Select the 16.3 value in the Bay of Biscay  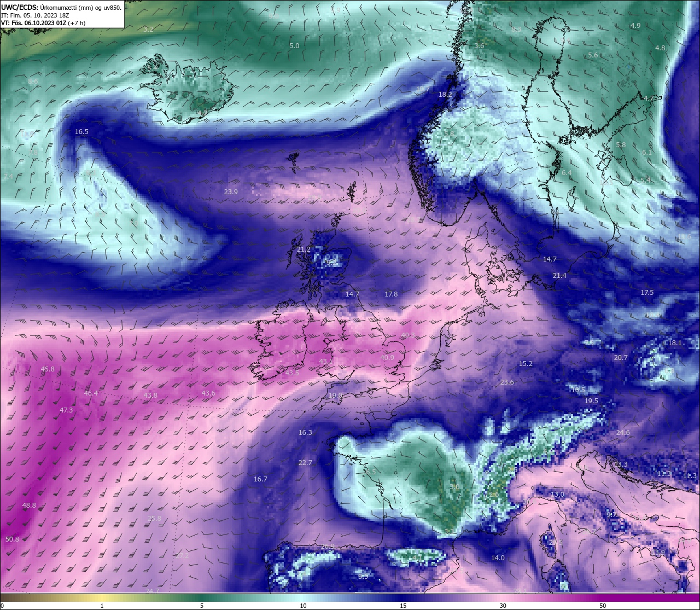(305, 433)
